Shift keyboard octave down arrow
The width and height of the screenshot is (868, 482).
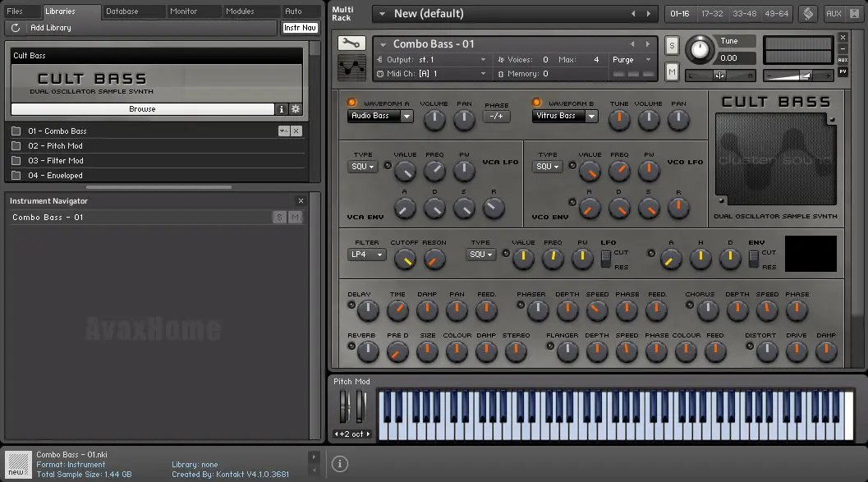click(x=336, y=434)
